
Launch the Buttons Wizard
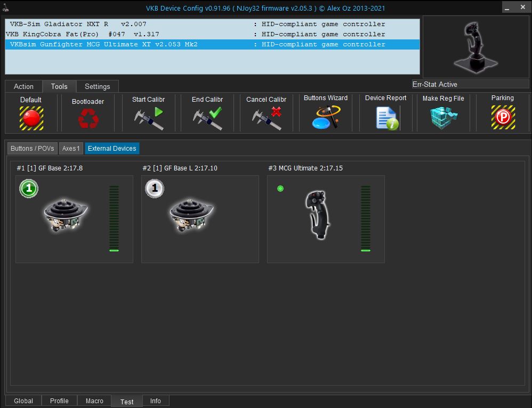coord(326,117)
